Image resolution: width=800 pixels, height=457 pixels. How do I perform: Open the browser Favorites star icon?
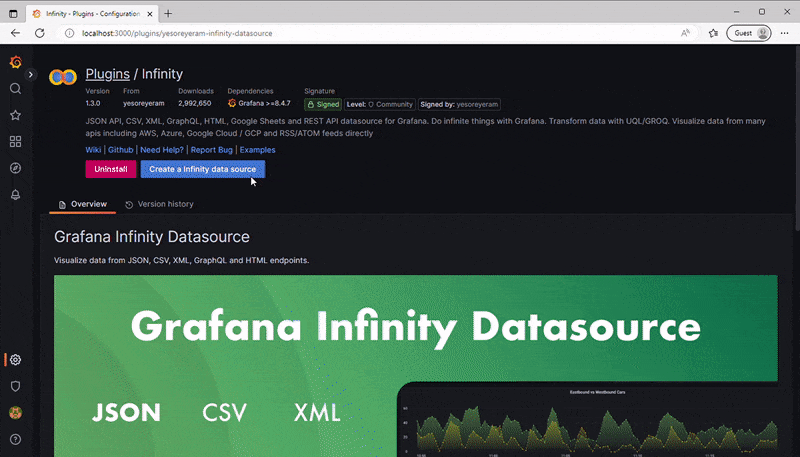click(x=713, y=33)
